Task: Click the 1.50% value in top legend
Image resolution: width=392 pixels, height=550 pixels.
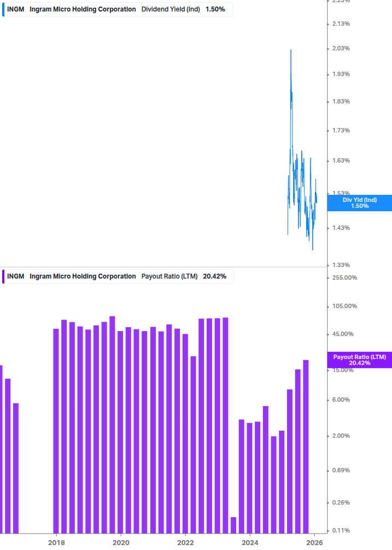Action: click(215, 9)
